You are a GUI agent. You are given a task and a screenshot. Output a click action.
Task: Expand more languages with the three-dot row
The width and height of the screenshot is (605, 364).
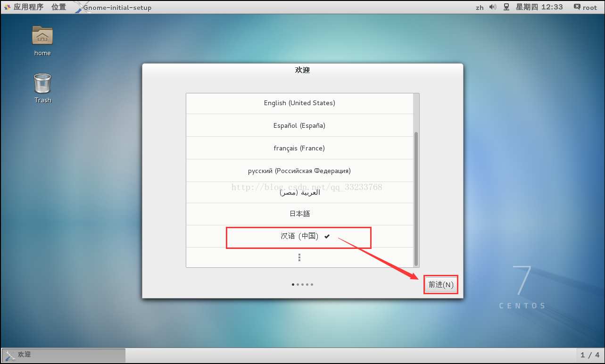(299, 257)
